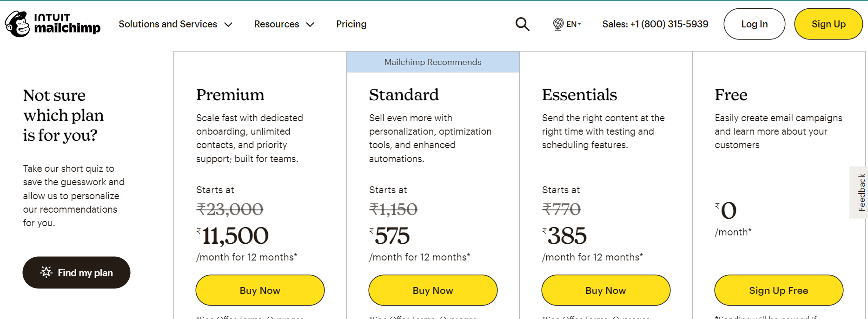Image resolution: width=868 pixels, height=319 pixels.
Task: Click the Find my plan button
Action: pyautogui.click(x=76, y=273)
